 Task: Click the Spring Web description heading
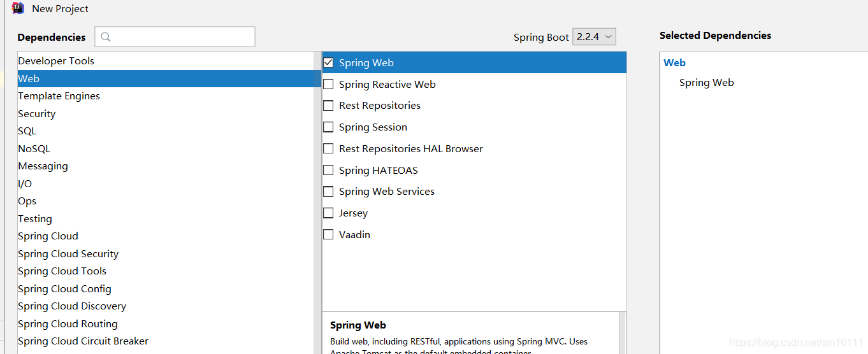[x=358, y=325]
